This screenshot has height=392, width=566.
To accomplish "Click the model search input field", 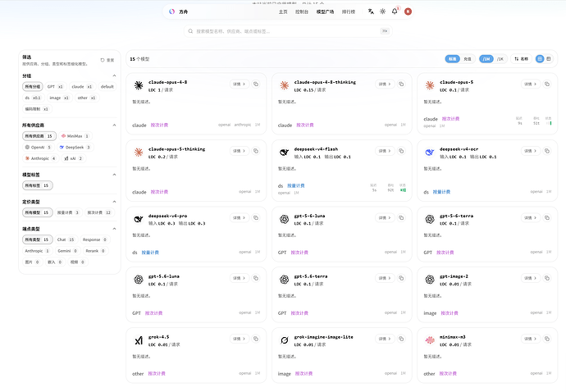I will click(x=288, y=31).
